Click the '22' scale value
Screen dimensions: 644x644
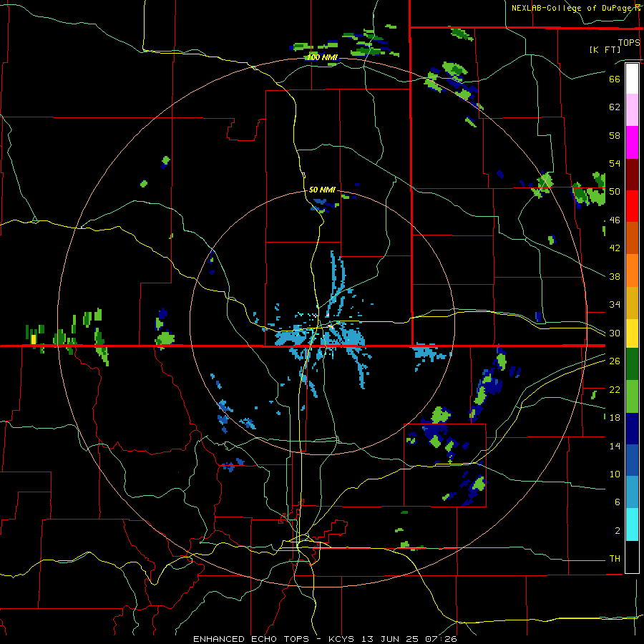tap(615, 389)
